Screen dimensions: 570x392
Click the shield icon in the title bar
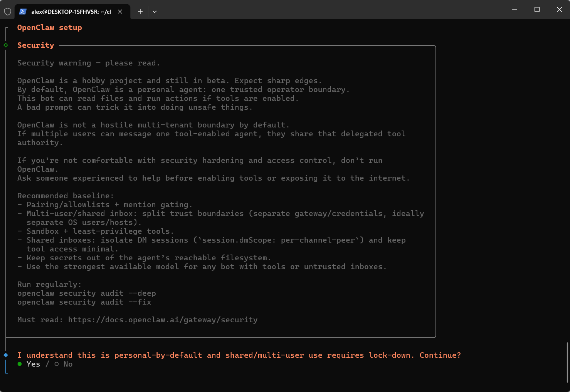[7, 11]
